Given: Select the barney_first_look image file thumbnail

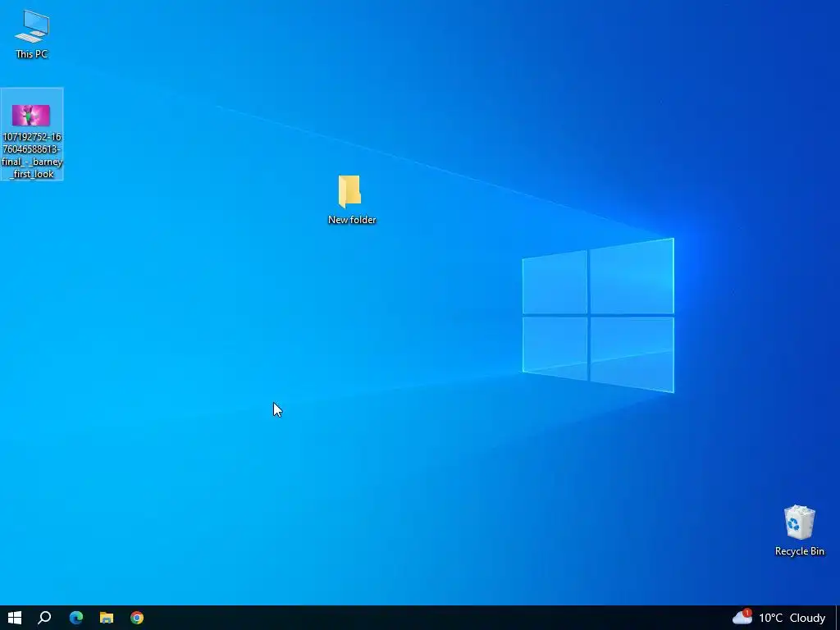Looking at the screenshot, I should tap(31, 115).
